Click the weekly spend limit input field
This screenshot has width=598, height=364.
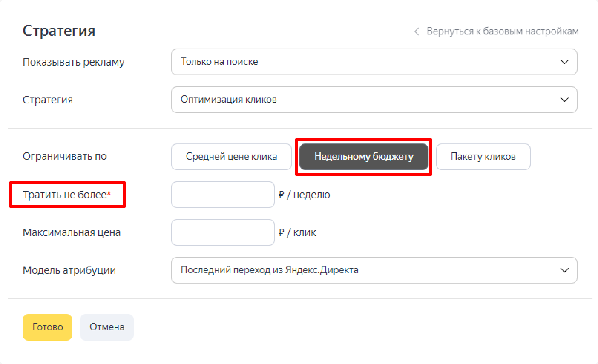223,194
